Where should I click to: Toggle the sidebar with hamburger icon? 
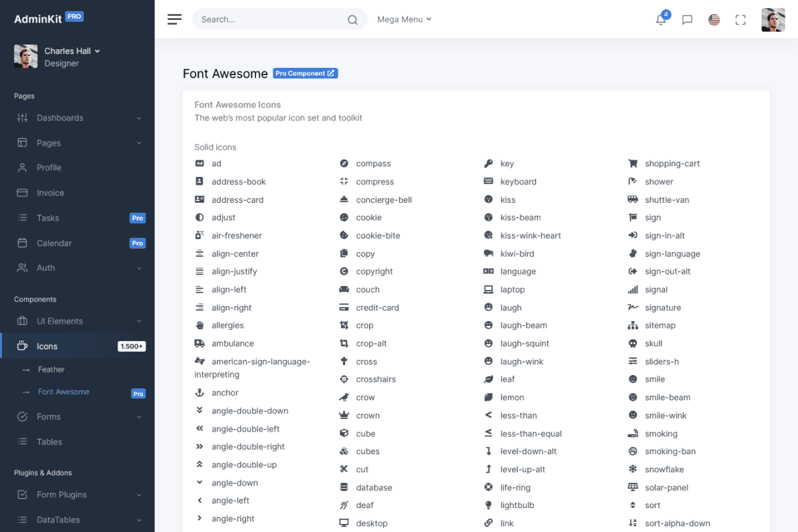(x=174, y=19)
